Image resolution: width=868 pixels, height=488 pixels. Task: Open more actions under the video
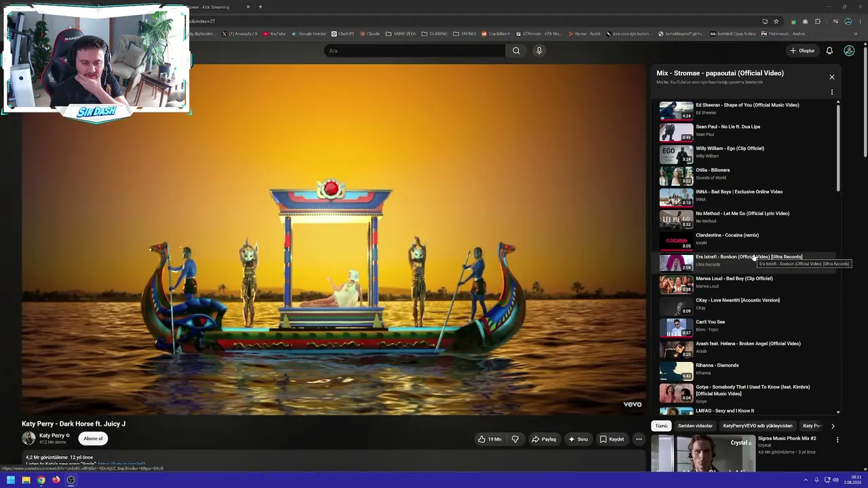click(639, 439)
